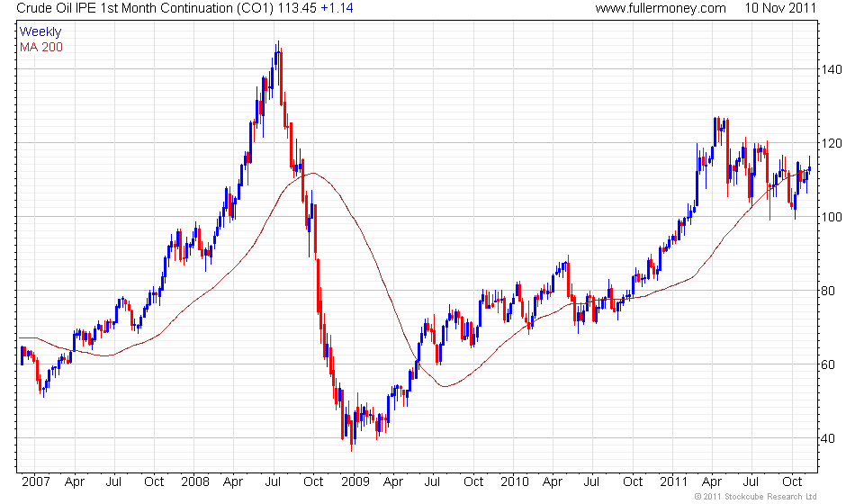Click the 80 price axis label

click(828, 291)
